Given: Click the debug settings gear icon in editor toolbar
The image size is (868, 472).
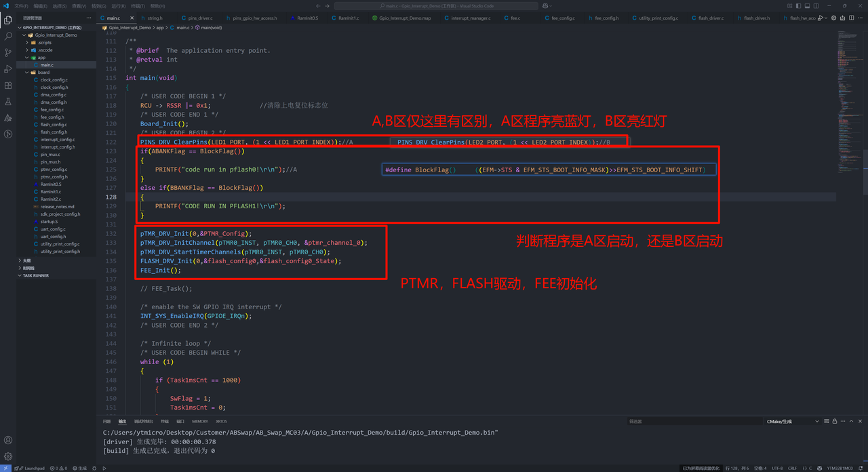Looking at the screenshot, I should 833,18.
